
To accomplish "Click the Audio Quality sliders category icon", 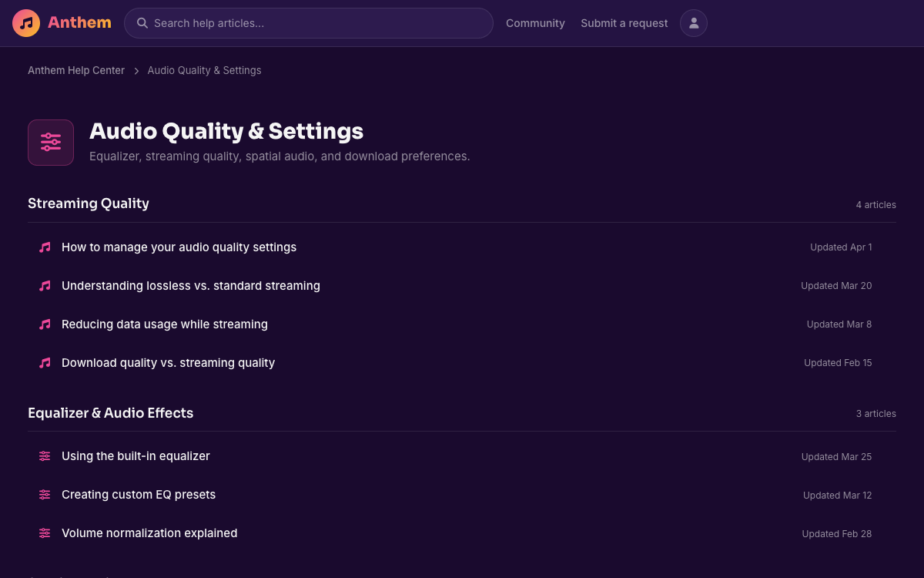I will tap(51, 143).
